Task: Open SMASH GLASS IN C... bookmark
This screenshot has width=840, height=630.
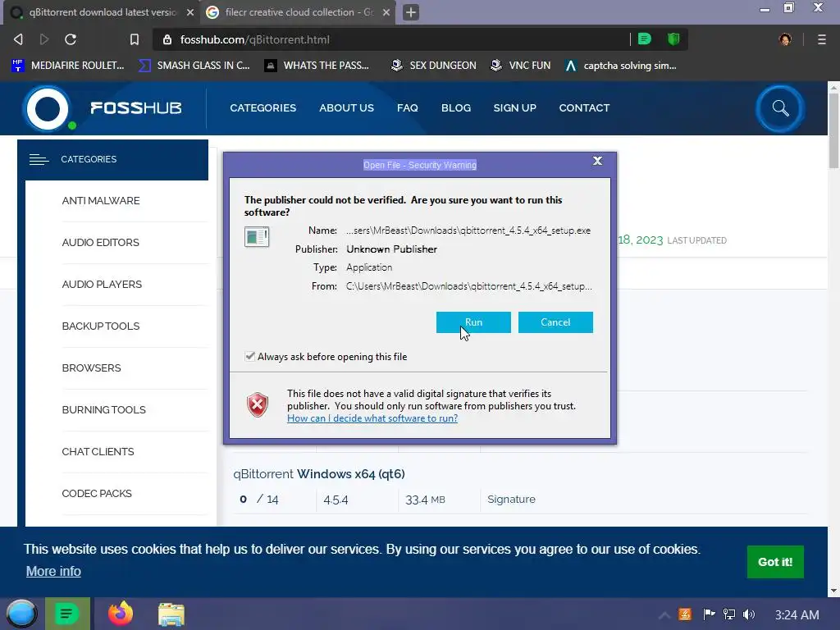Action: [x=194, y=66]
